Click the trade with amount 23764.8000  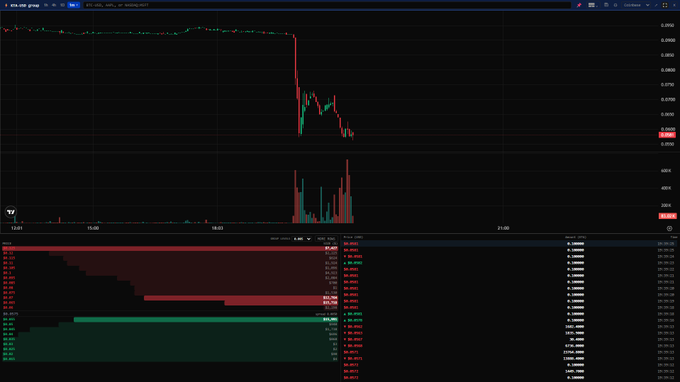(x=510, y=352)
